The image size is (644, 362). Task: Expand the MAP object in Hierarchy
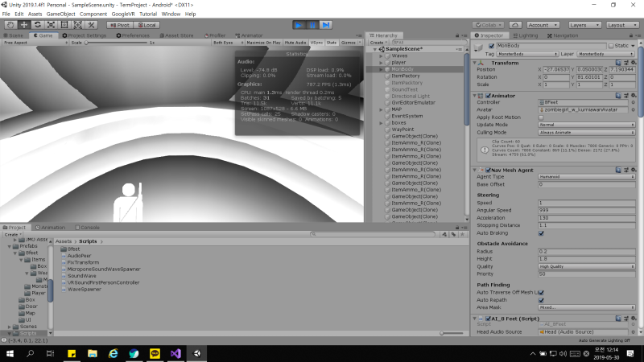[381, 109]
